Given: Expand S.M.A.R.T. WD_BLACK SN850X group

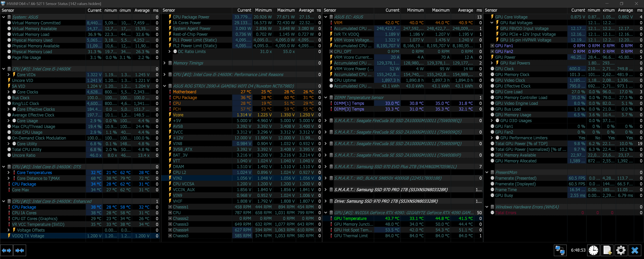Looking at the screenshot, I should 326,178.
